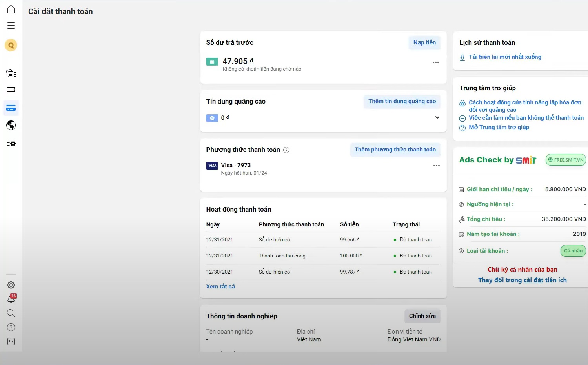588x365 pixels.
Task: Open the help question mark icon
Action: coord(11,327)
